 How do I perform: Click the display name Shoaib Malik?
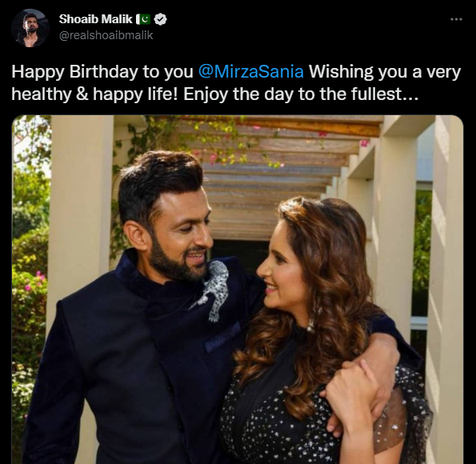tap(96, 19)
